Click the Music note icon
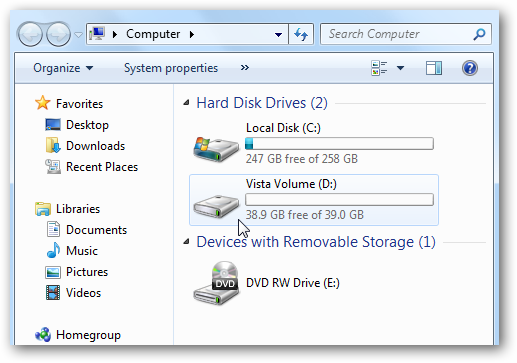The image size is (517, 363). coord(53,250)
